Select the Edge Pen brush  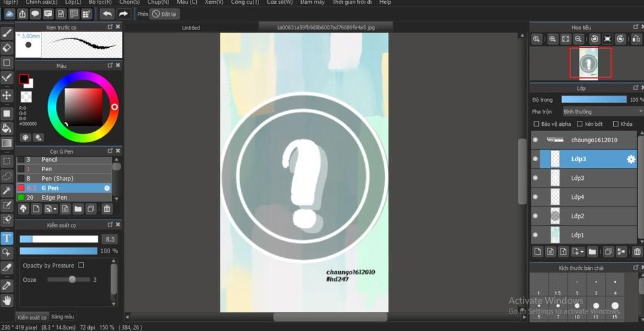click(64, 198)
